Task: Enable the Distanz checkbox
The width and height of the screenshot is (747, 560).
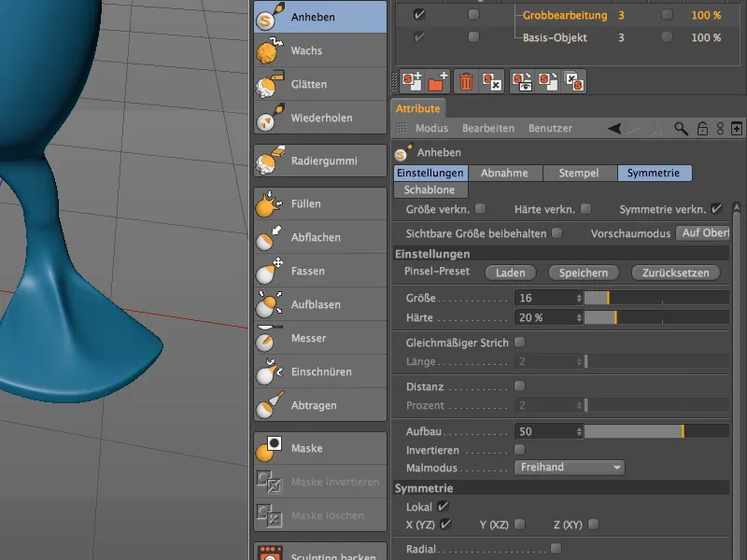Action: (x=520, y=385)
